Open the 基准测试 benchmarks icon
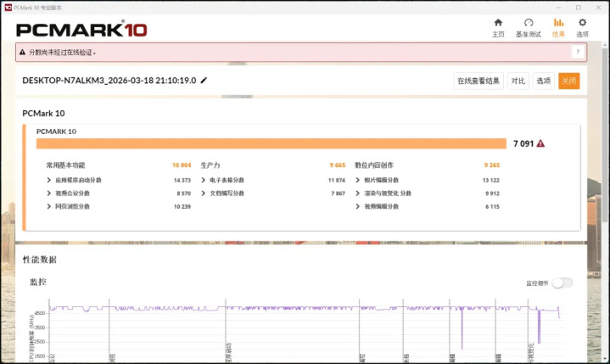 click(528, 24)
